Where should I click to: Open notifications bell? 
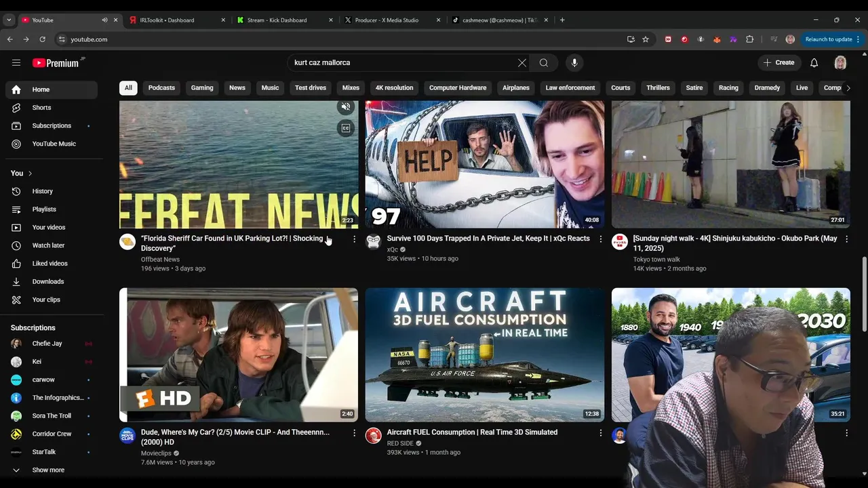(814, 62)
